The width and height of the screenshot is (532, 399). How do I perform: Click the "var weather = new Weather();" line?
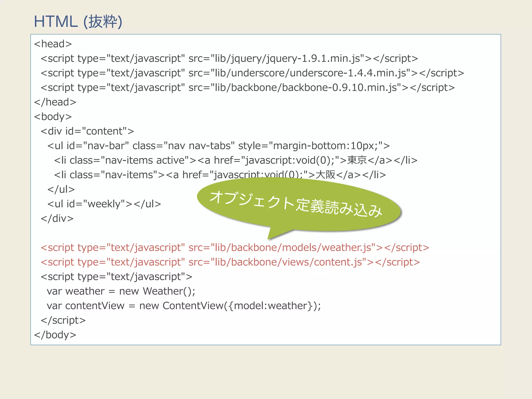pos(121,291)
